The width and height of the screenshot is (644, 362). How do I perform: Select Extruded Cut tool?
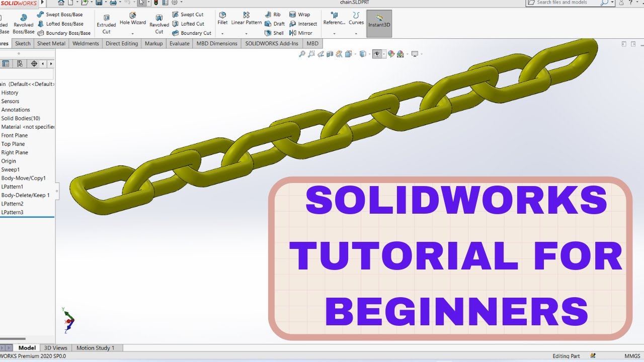[106, 24]
